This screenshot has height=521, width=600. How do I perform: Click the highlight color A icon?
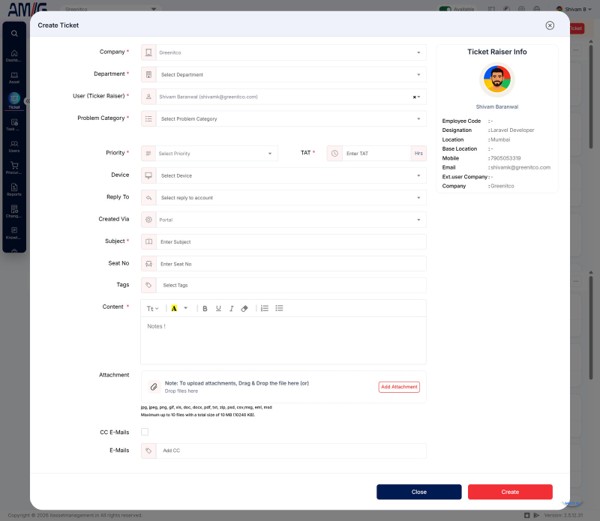click(174, 308)
